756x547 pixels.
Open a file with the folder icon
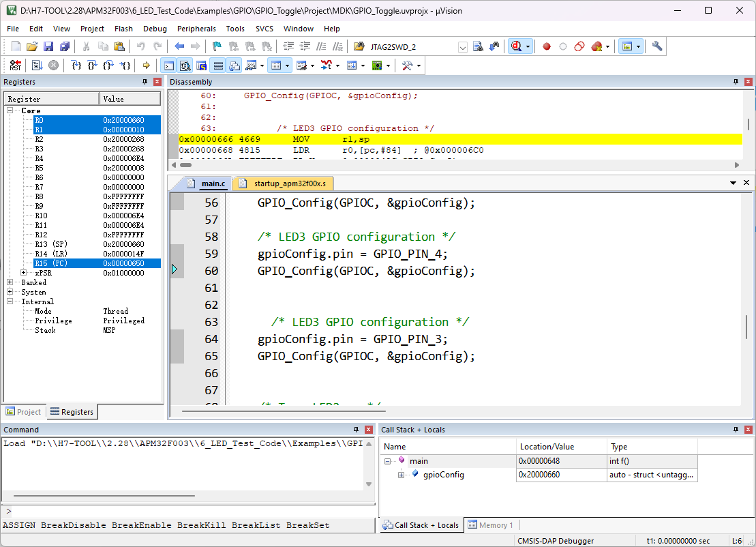32,47
